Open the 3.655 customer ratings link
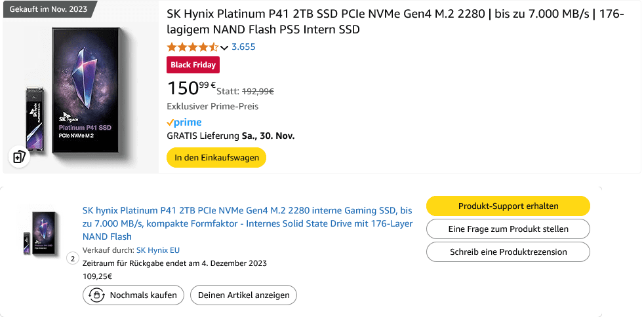644x317 pixels. click(x=243, y=47)
